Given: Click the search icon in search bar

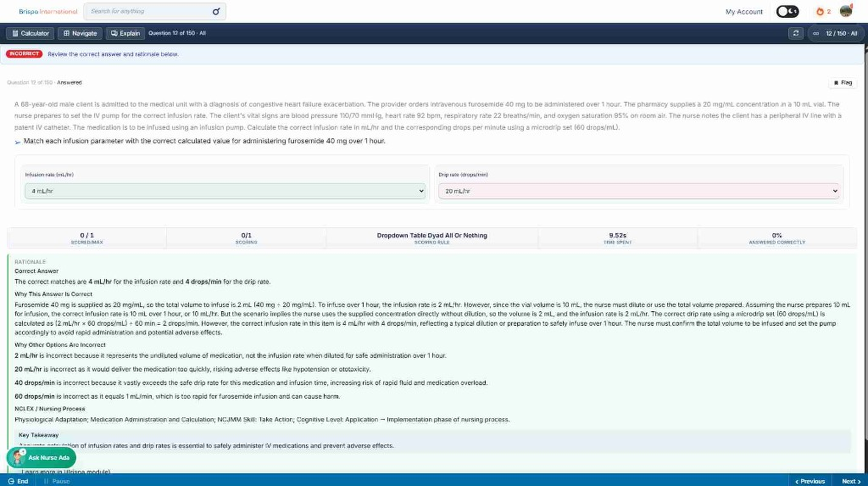Looking at the screenshot, I should click(216, 11).
